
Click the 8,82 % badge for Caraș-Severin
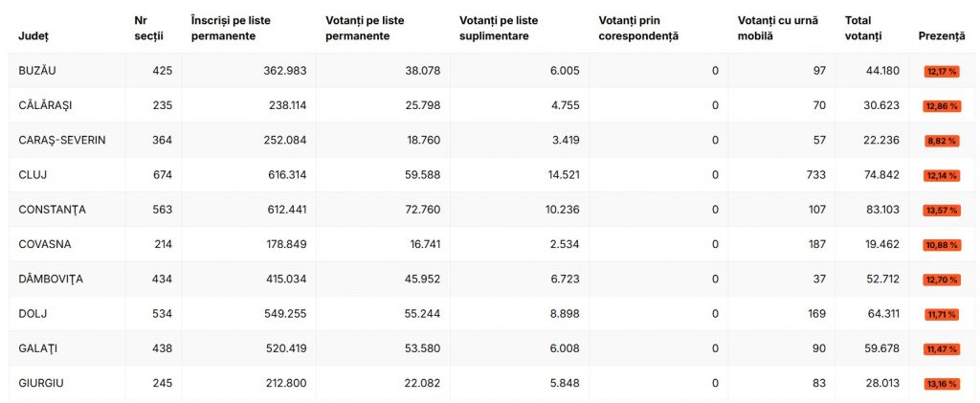(x=942, y=142)
